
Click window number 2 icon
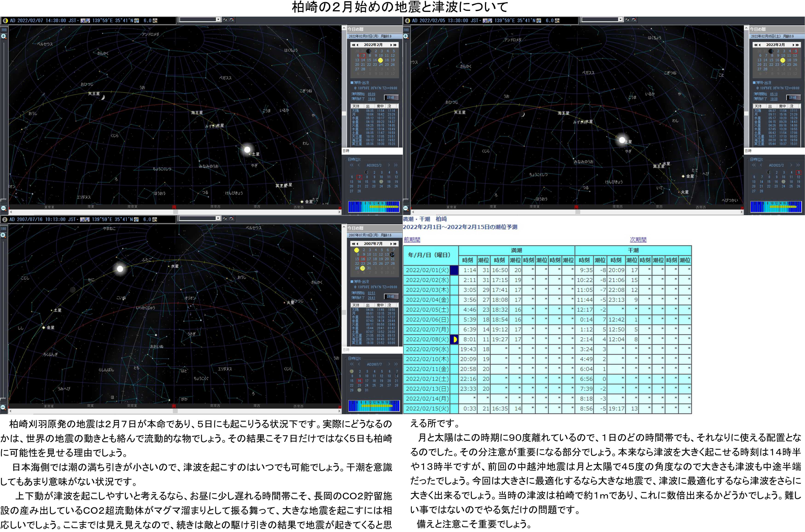[x=5, y=219]
